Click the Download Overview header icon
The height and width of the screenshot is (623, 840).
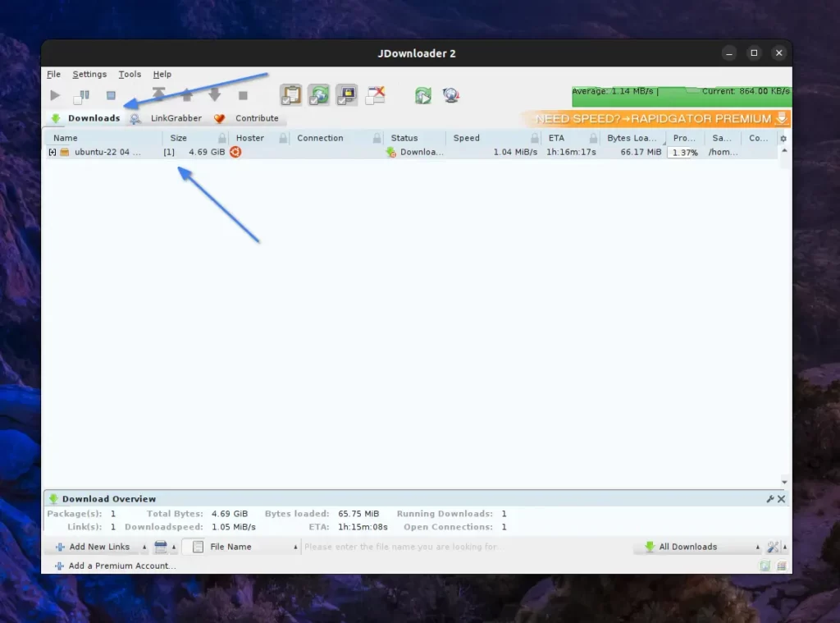tap(53, 499)
